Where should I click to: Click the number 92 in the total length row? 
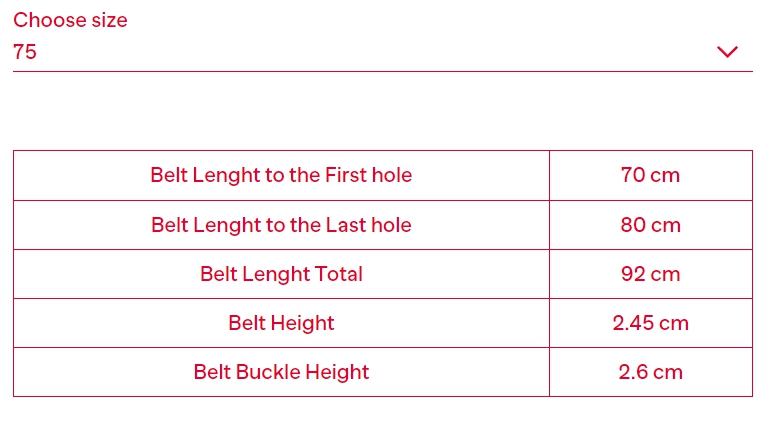[633, 274]
